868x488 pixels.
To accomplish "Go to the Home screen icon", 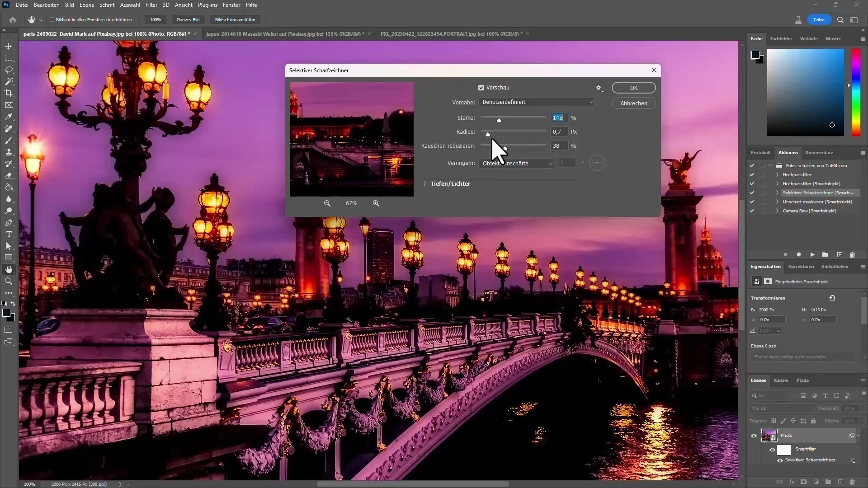I will [x=13, y=20].
